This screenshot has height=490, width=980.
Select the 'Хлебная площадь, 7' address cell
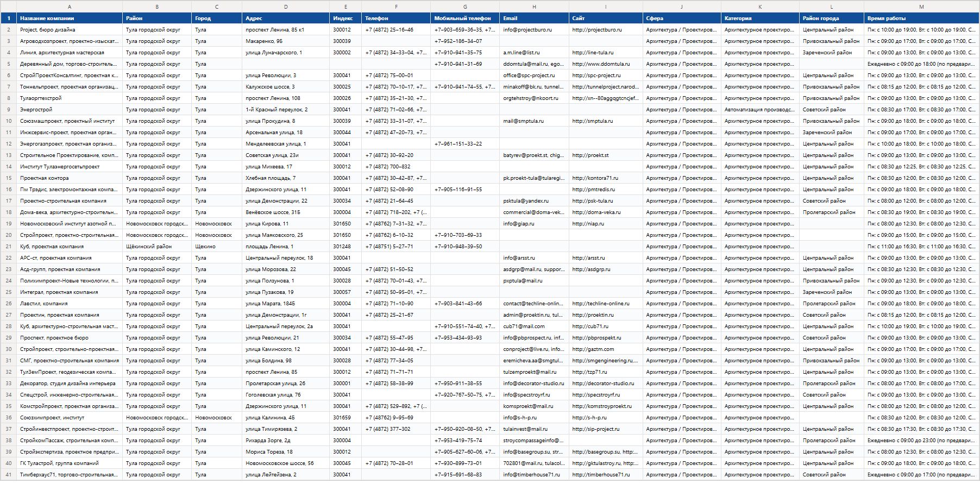coord(286,178)
